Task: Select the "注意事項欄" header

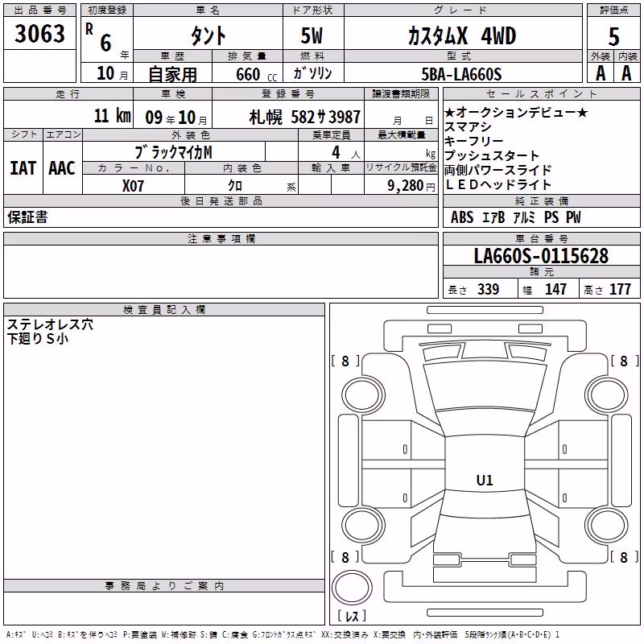Action: point(221,238)
